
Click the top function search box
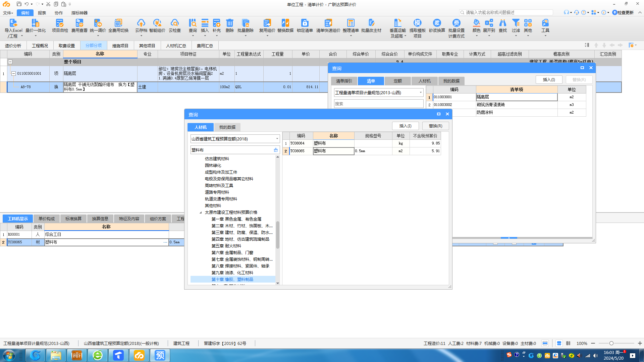506,12
